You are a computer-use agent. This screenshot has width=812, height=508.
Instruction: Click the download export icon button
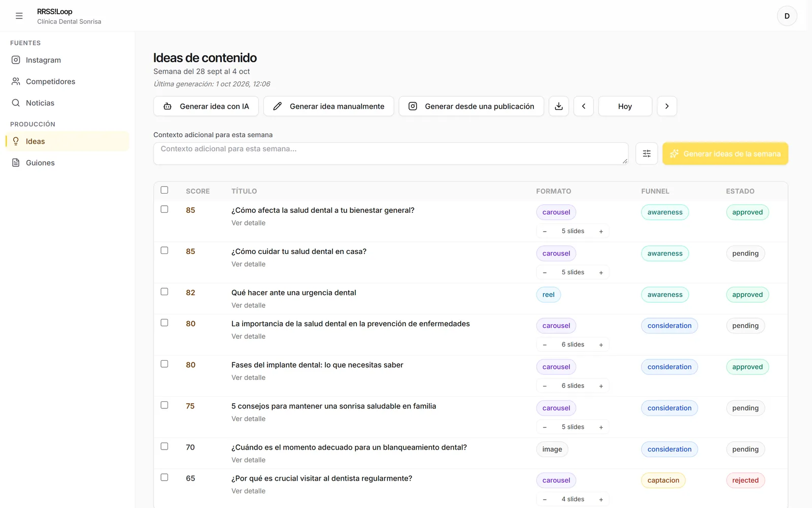(x=559, y=106)
